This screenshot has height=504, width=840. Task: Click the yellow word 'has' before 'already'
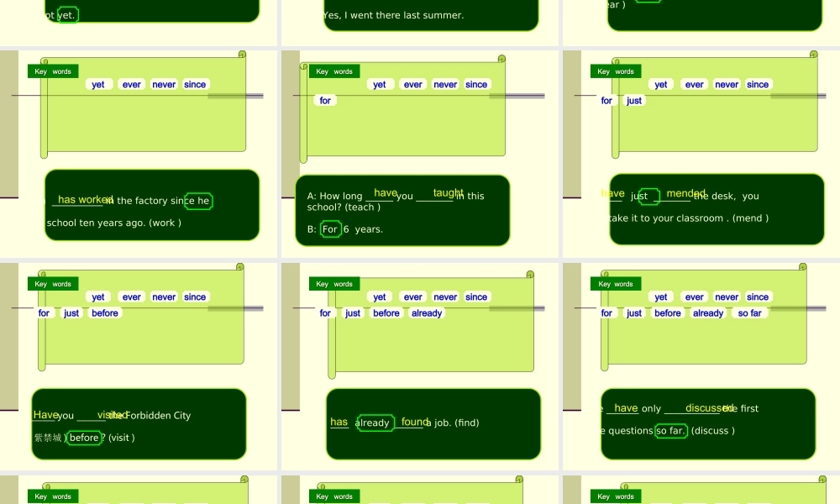(339, 422)
